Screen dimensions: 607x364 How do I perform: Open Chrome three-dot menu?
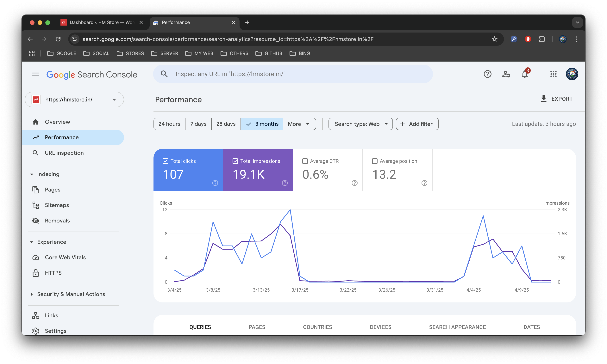tap(577, 39)
